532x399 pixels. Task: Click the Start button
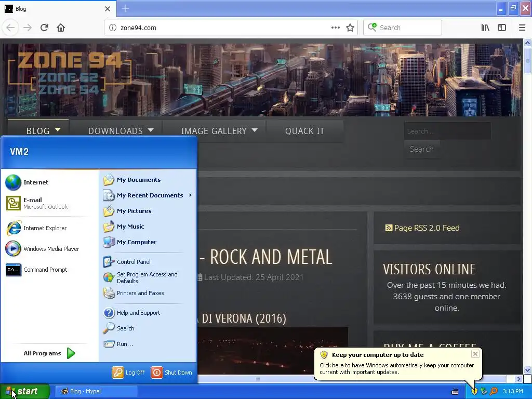click(24, 391)
